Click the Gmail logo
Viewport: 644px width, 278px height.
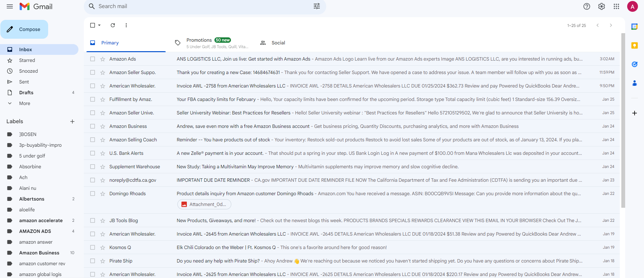coord(36,6)
